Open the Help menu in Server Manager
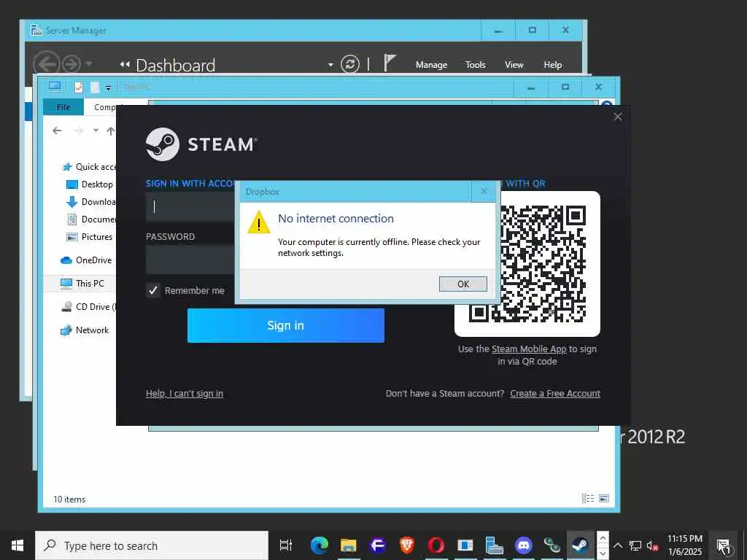 (x=553, y=65)
